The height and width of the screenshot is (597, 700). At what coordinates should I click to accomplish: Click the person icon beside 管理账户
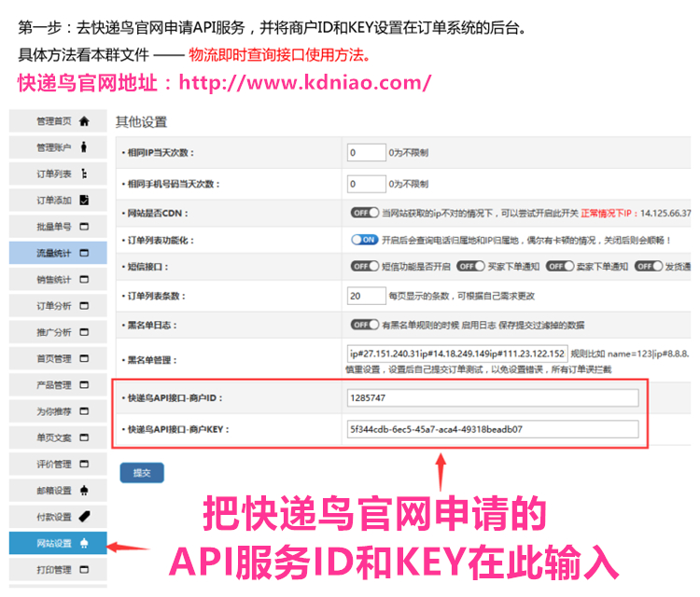pyautogui.click(x=84, y=147)
